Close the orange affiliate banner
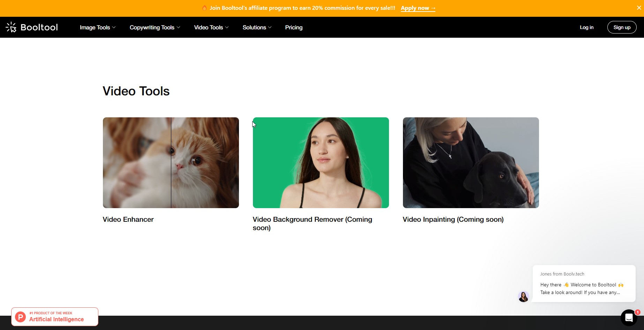 pos(639,8)
